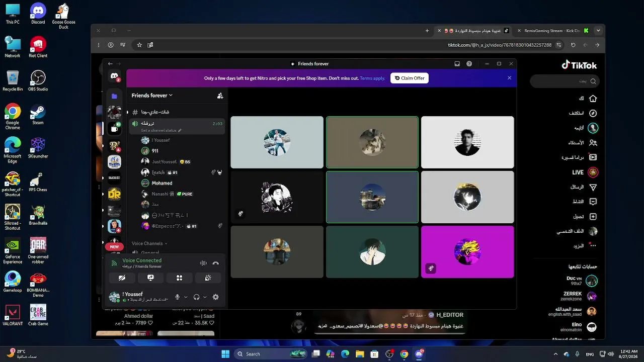Open Discord direct messages home icon
This screenshot has width=644, height=362.
[x=114, y=76]
